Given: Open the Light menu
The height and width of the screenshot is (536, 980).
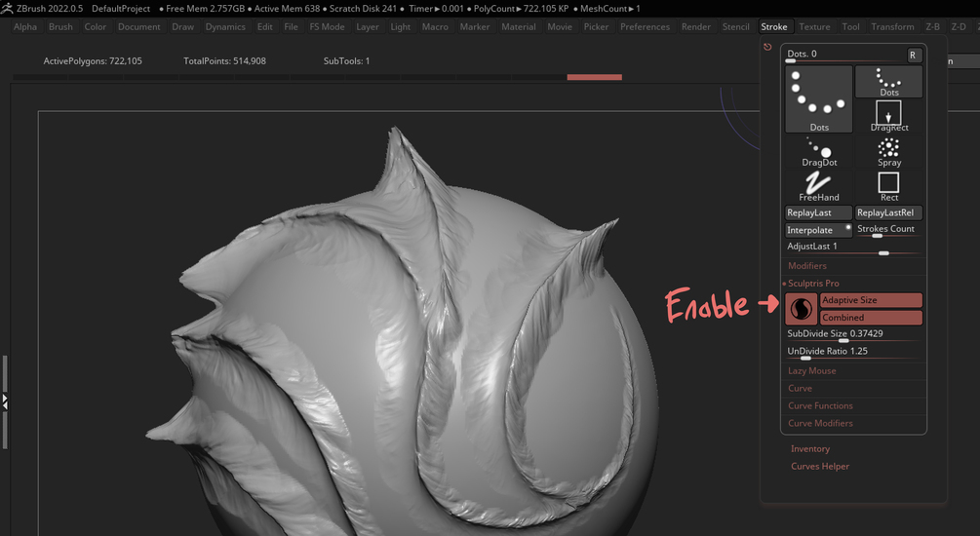Looking at the screenshot, I should pos(401,26).
